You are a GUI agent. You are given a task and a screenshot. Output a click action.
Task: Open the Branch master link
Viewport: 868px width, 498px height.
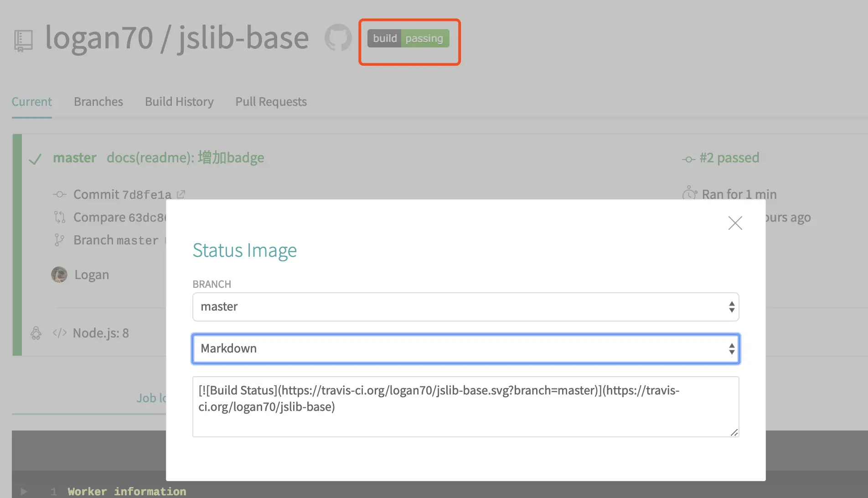click(116, 240)
